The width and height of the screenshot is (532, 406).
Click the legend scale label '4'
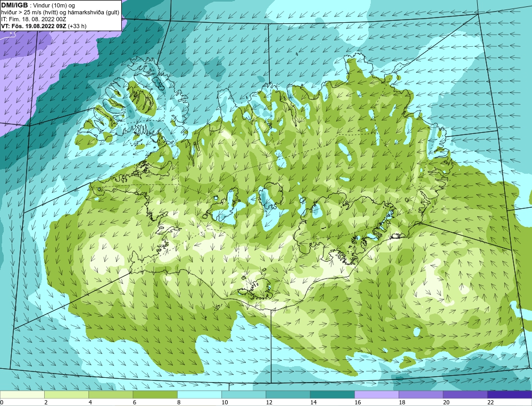tap(90, 402)
